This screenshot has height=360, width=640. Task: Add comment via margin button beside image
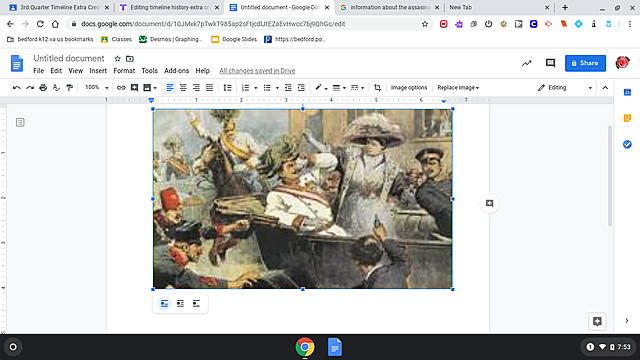click(x=489, y=203)
